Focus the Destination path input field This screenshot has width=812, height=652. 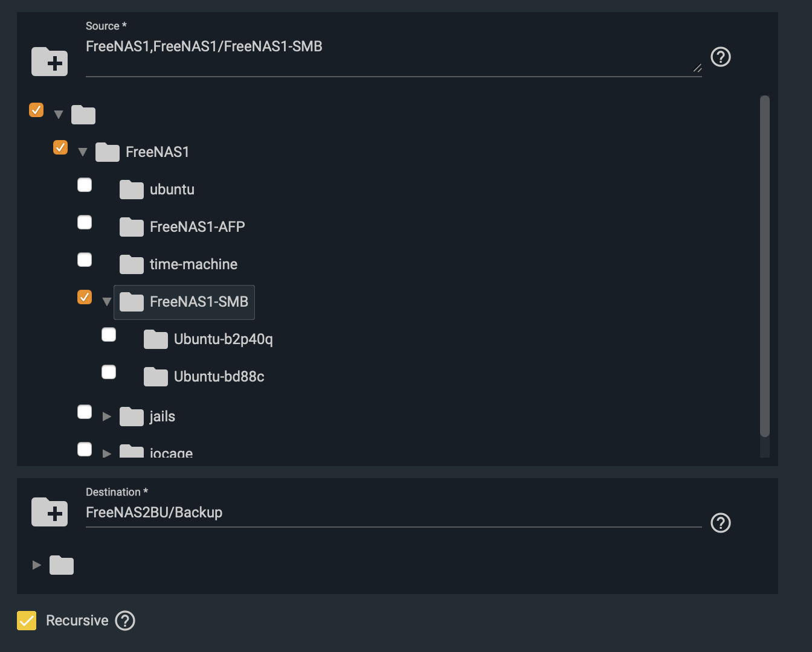[x=393, y=513]
